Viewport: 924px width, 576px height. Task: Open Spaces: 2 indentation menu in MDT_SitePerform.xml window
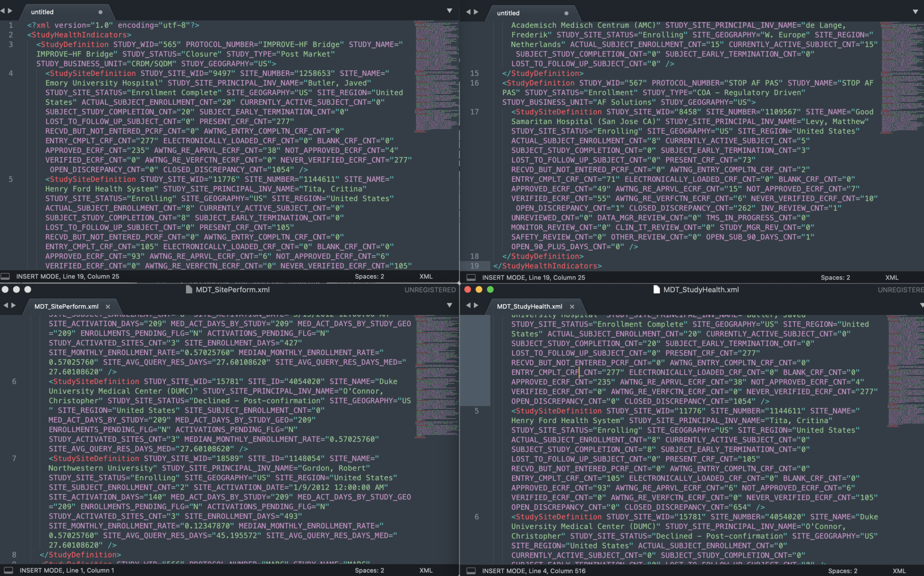tap(370, 570)
